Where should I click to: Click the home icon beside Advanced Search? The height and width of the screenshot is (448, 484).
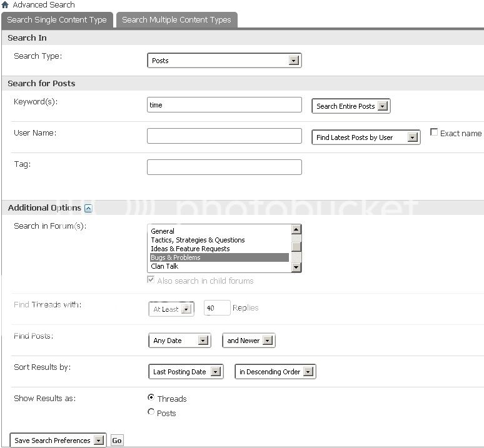point(6,5)
